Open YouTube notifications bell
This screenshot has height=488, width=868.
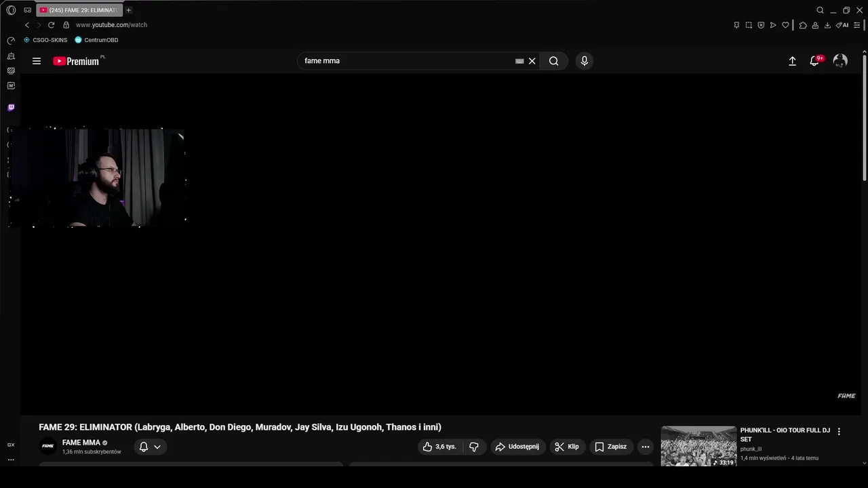[x=815, y=61]
